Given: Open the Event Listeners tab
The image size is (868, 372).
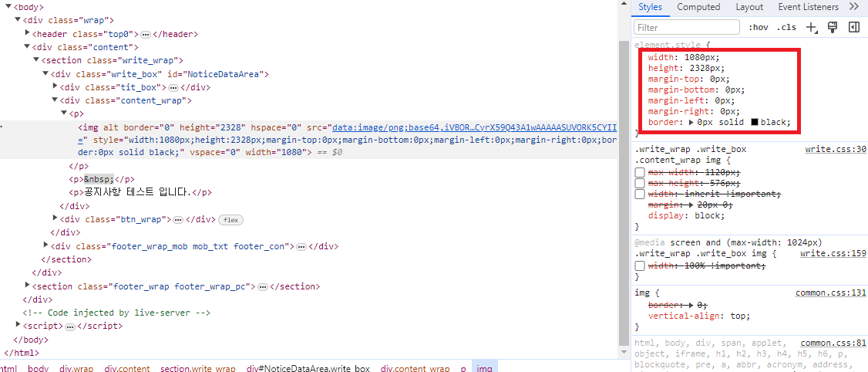Looking at the screenshot, I should [808, 7].
